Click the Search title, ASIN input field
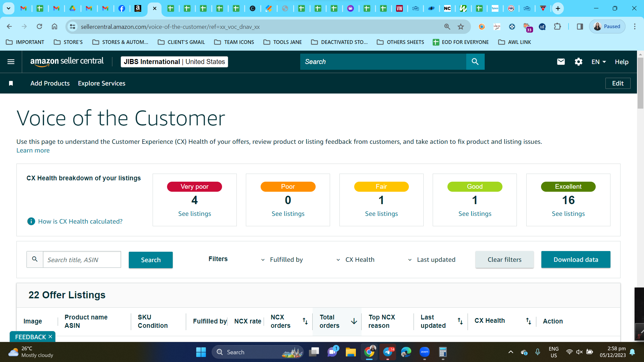The height and width of the screenshot is (362, 644). (x=82, y=260)
